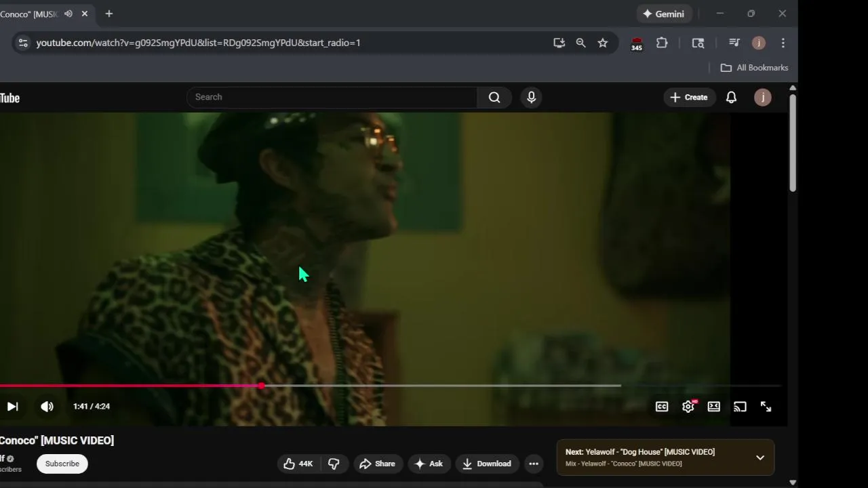Select the Conoco [MUSIC video tab

coord(29,14)
